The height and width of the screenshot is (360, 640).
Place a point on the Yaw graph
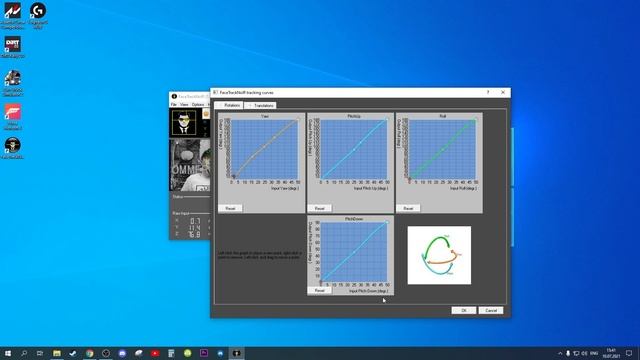point(264,149)
